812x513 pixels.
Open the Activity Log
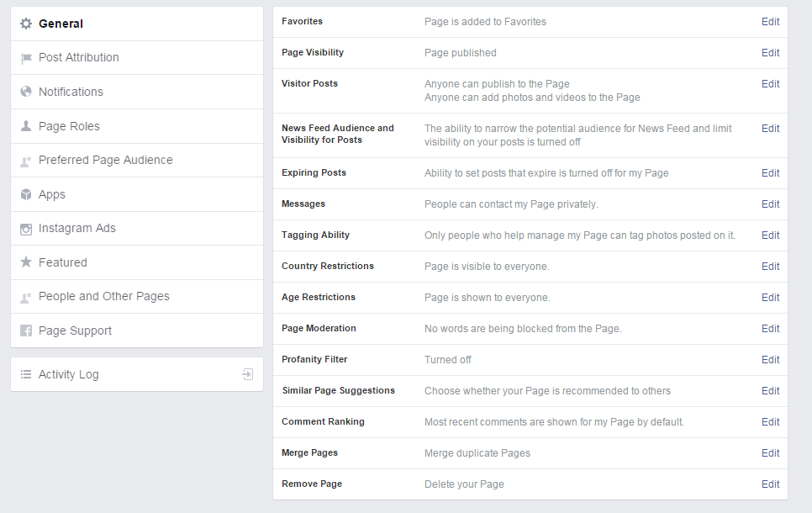tap(137, 374)
